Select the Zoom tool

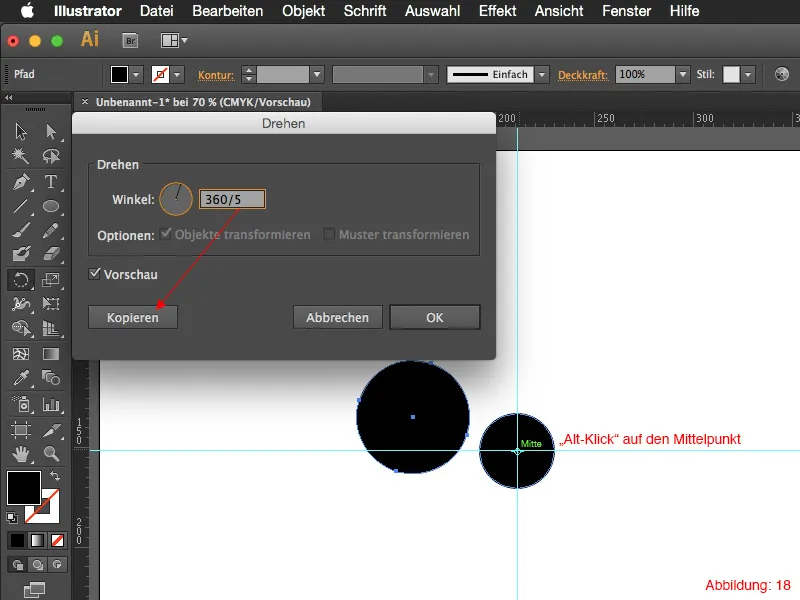51,453
